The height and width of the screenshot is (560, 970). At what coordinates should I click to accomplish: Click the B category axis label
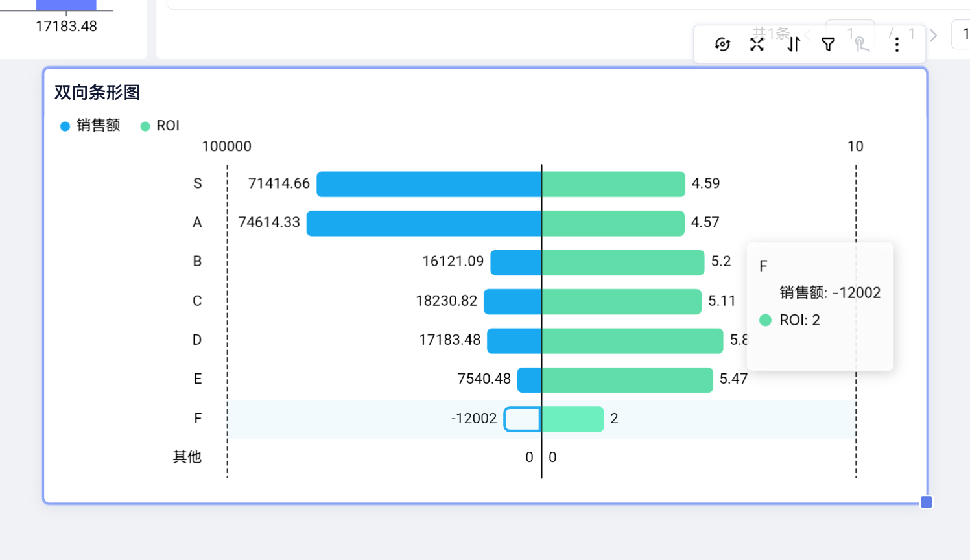coord(198,261)
